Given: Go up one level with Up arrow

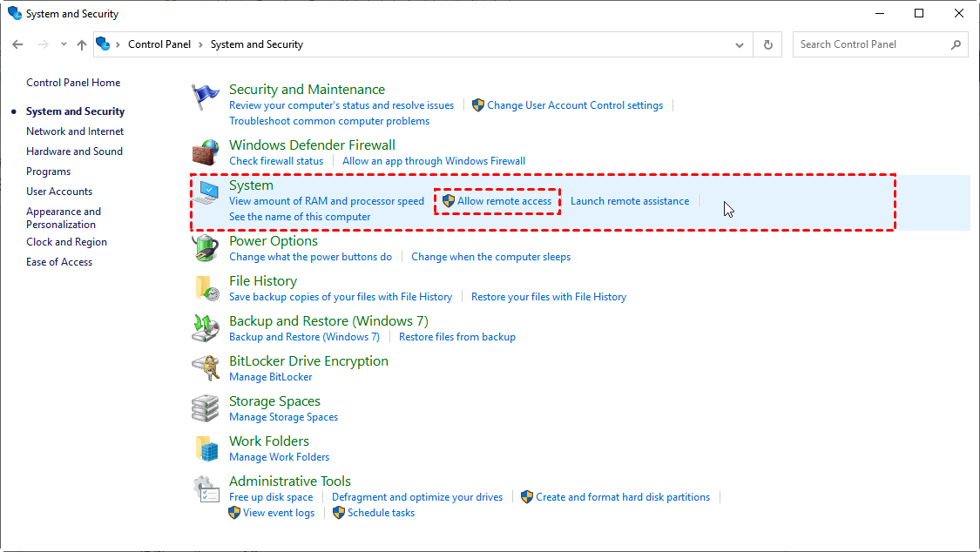Looking at the screenshot, I should point(82,44).
